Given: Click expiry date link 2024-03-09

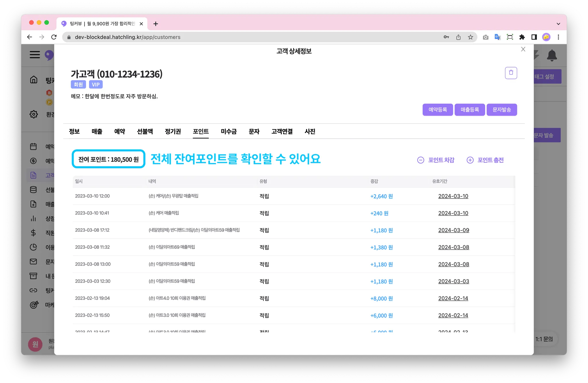Looking at the screenshot, I should coord(454,230).
